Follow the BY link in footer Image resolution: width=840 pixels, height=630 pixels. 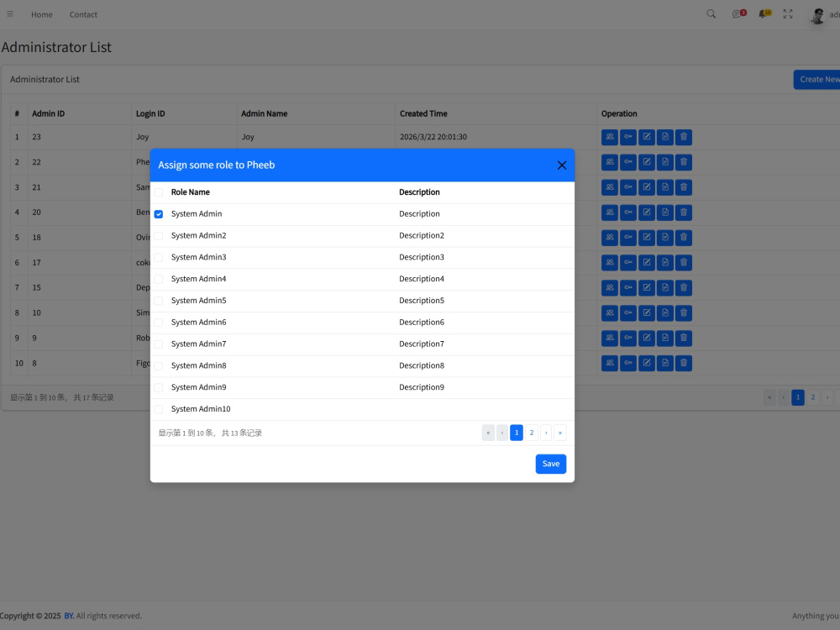click(69, 616)
